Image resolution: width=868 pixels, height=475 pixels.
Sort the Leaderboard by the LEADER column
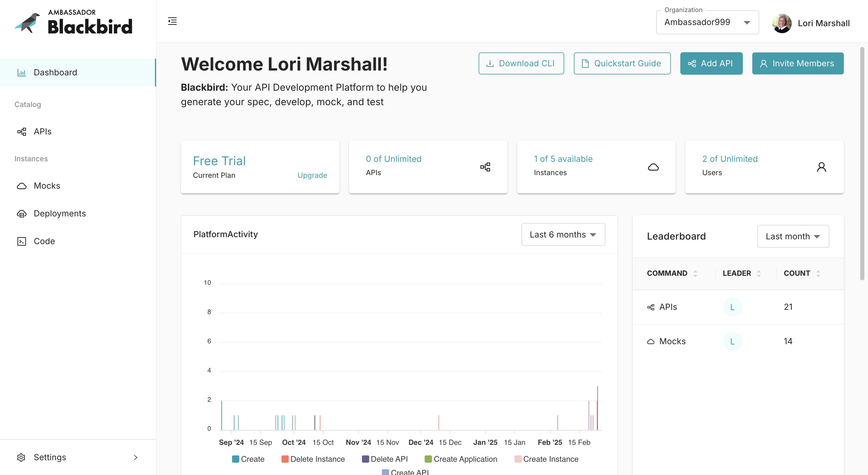[759, 273]
